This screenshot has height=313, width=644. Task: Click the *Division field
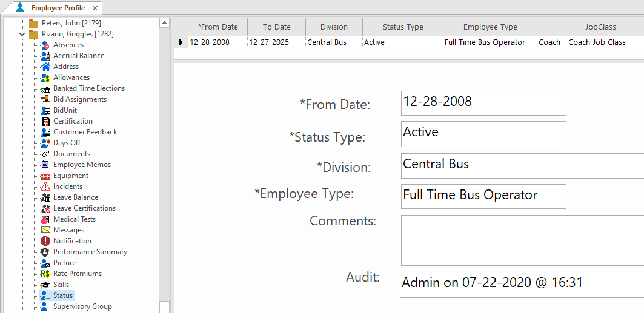pos(522,166)
